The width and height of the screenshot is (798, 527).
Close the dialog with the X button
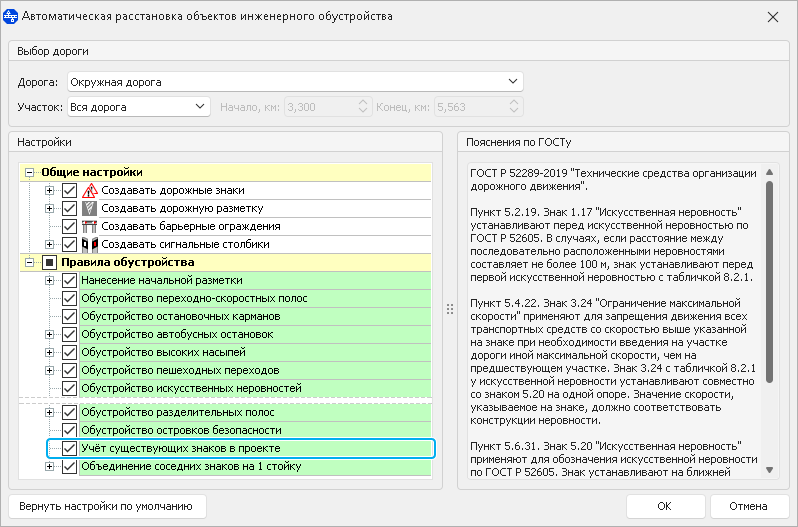[x=773, y=17]
